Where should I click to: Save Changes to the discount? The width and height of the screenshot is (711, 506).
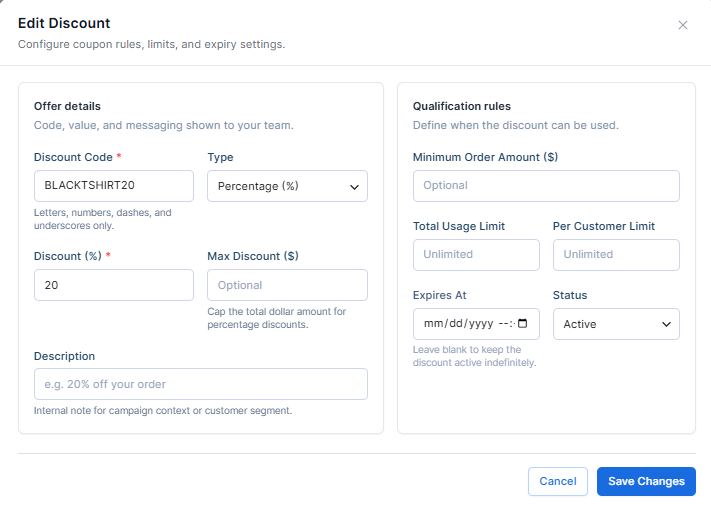[x=646, y=482]
